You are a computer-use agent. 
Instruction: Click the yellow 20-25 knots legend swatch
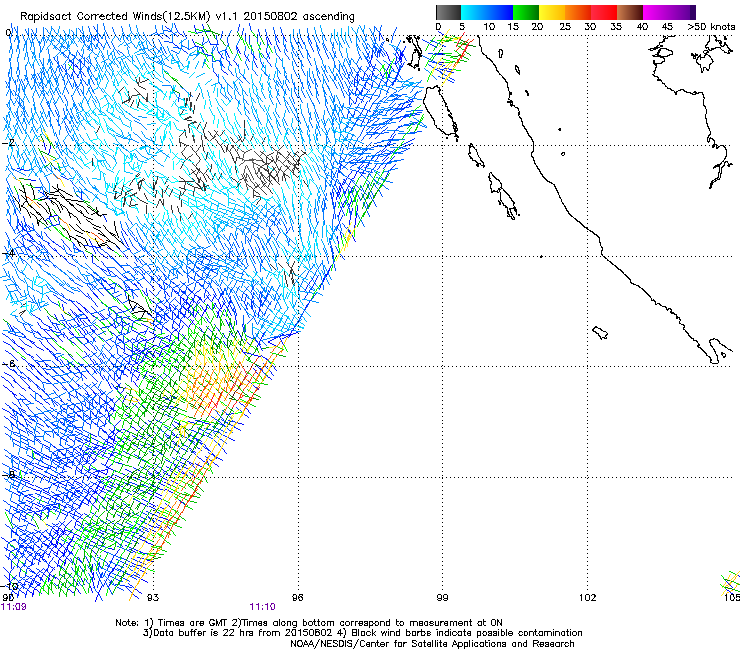(552, 12)
